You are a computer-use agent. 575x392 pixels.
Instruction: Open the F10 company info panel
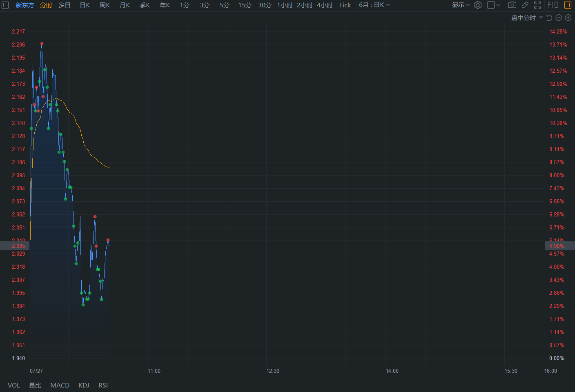click(553, 5)
